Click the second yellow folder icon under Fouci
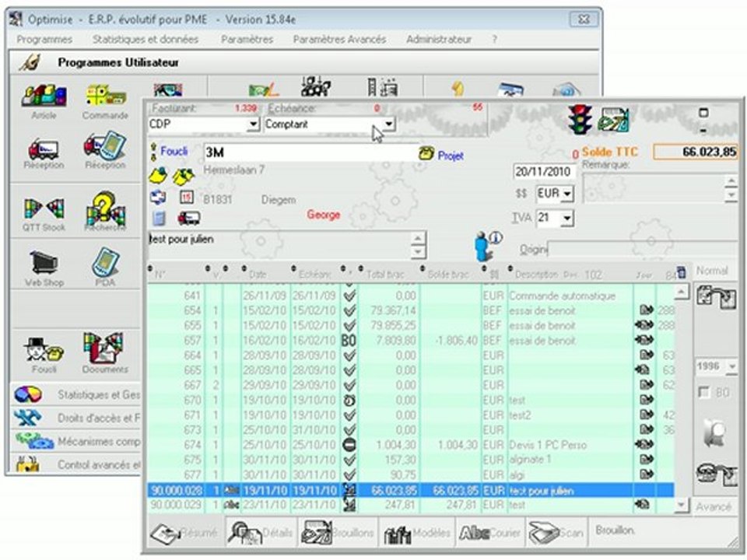This screenshot has width=747, height=560. coord(184,177)
